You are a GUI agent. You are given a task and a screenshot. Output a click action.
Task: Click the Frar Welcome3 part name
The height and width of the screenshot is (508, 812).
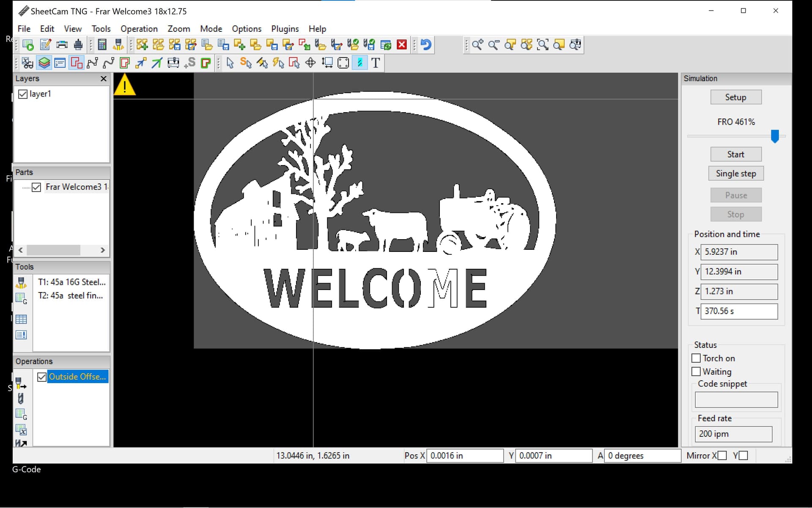pos(77,187)
